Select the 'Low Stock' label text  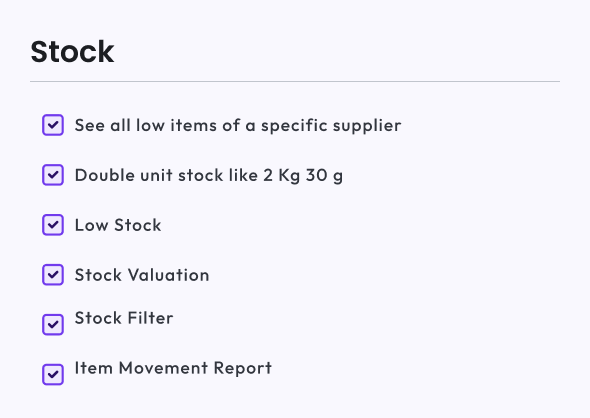118,225
